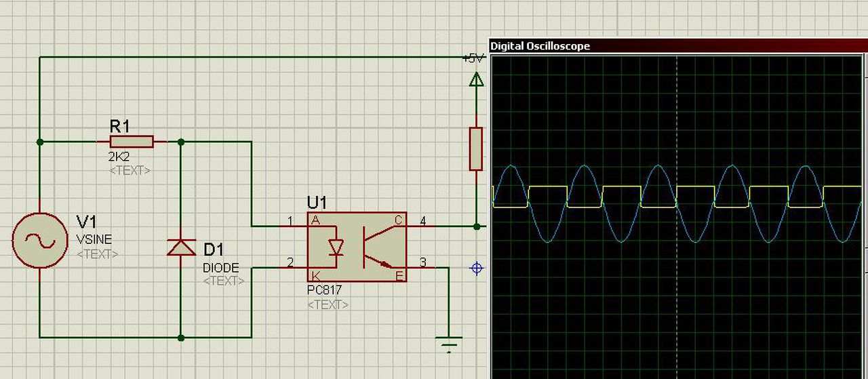This screenshot has width=868, height=379.
Task: Click the <TEXT> placeholder under DIODE
Action: pos(224,280)
